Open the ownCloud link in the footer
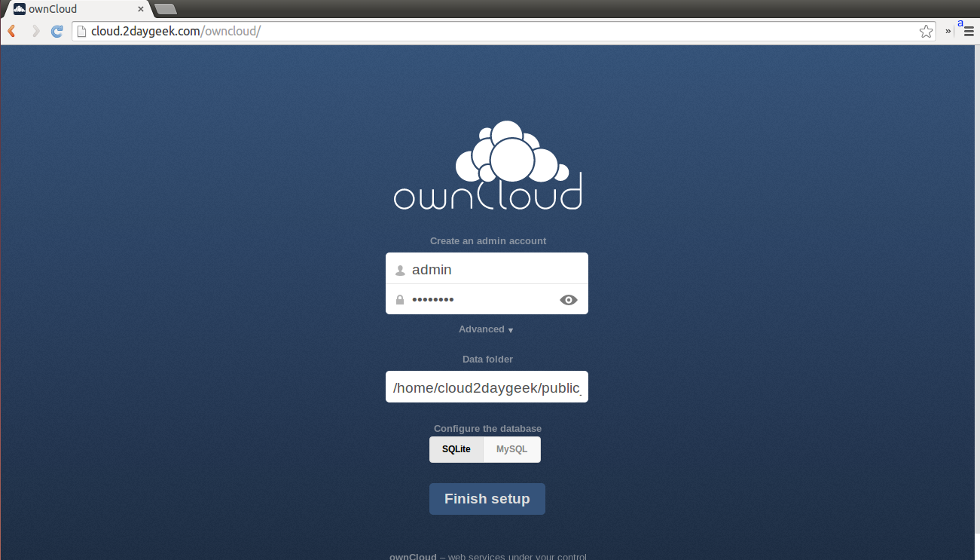 [x=413, y=556]
